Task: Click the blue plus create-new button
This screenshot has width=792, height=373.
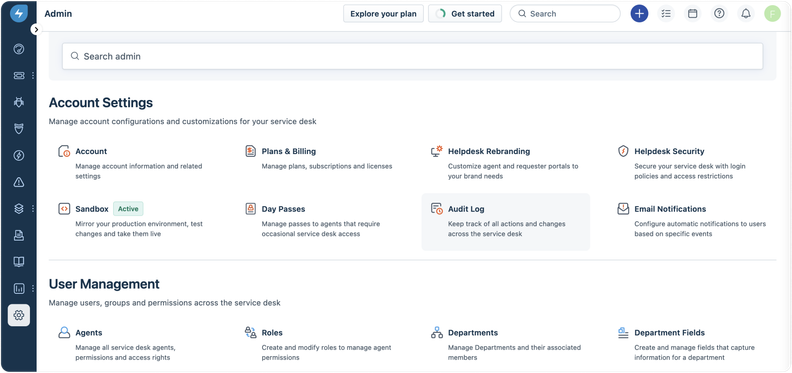Action: click(x=639, y=14)
